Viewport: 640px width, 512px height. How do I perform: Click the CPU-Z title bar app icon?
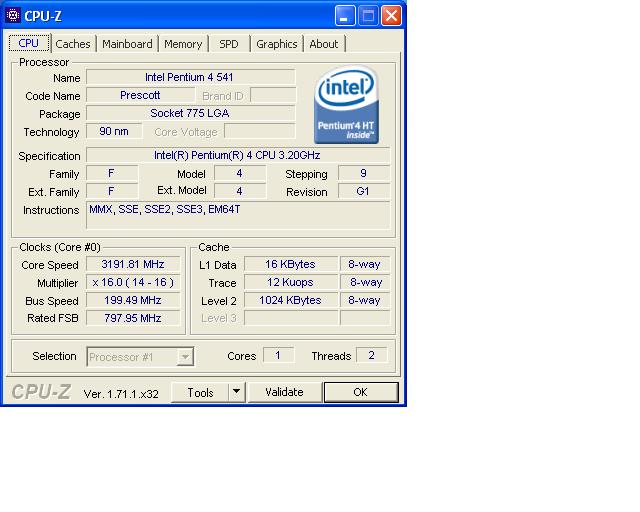pyautogui.click(x=13, y=16)
